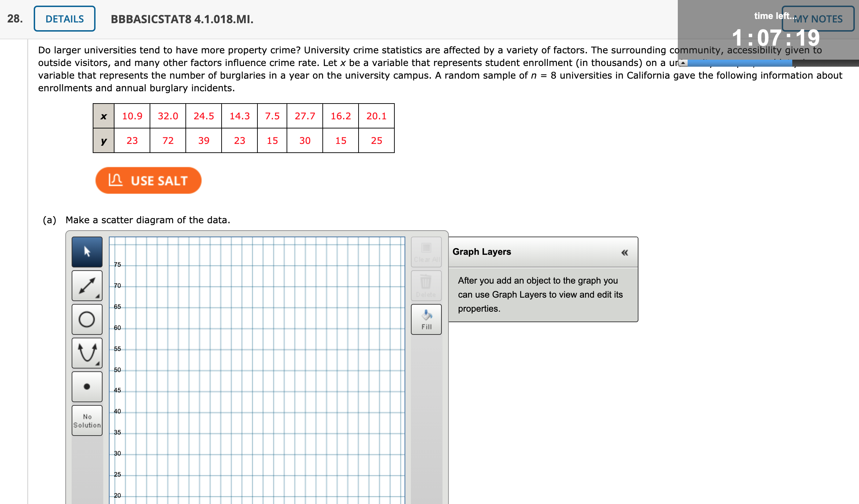The height and width of the screenshot is (504, 859).
Task: Click inside the scatter diagram grid
Action: pyautogui.click(x=256, y=369)
